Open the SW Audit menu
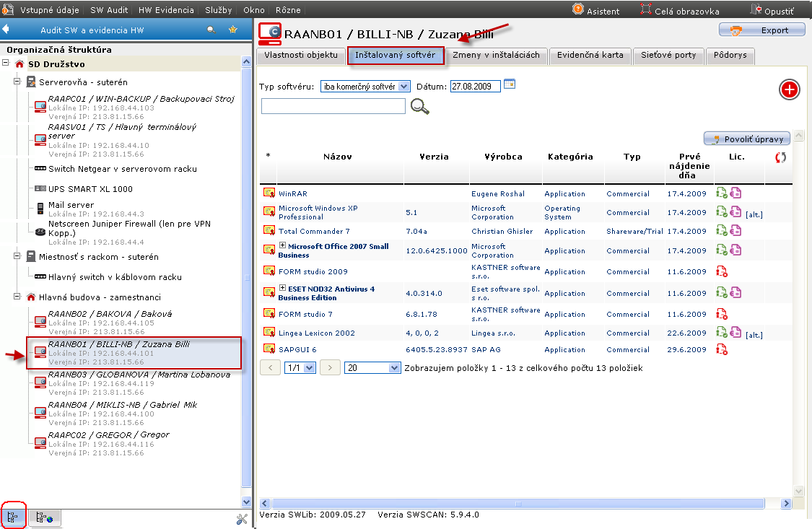This screenshot has width=812, height=529. (x=109, y=10)
